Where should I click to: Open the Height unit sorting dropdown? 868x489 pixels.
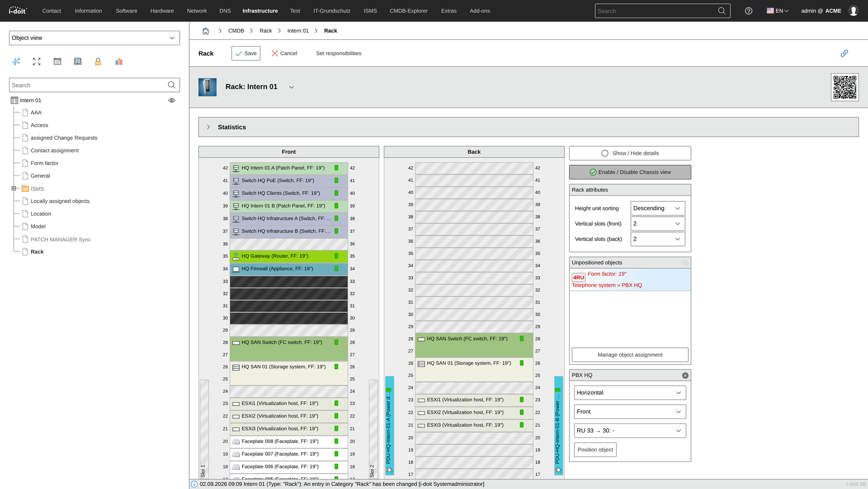[x=658, y=208]
